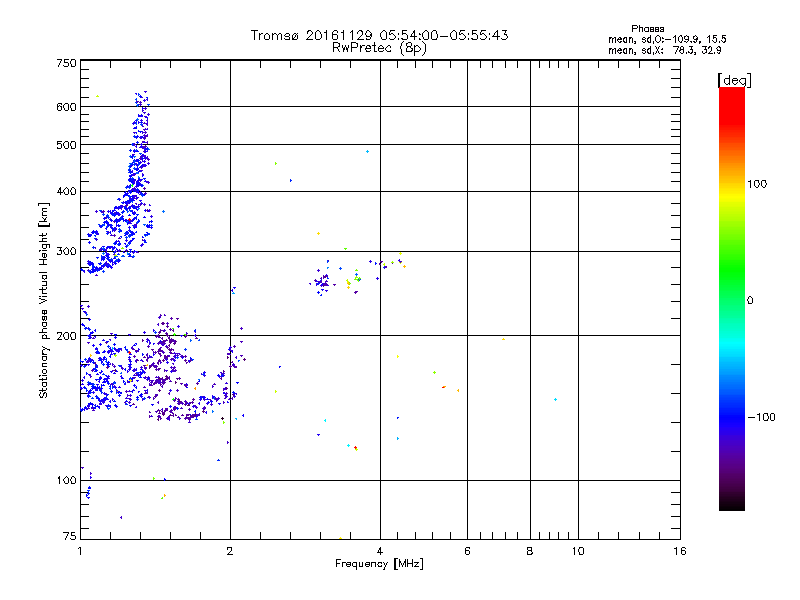
Task: Click the x-axis tick label '16'
Action: click(x=680, y=551)
